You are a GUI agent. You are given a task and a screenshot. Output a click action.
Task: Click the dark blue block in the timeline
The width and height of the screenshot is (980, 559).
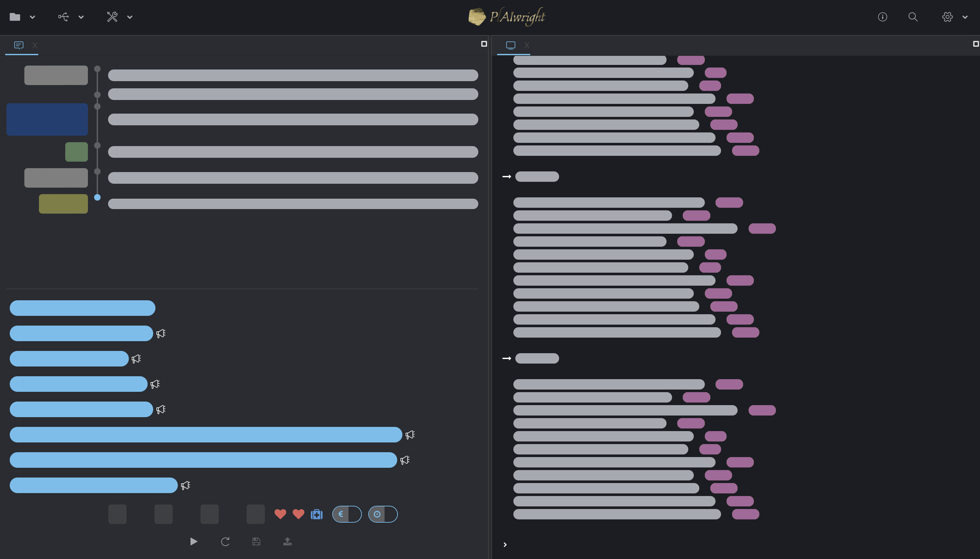pos(47,119)
